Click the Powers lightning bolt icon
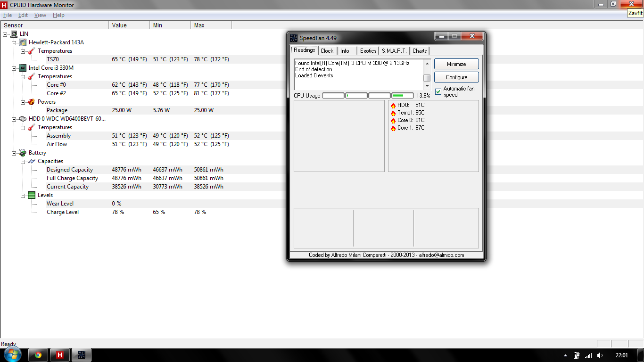Image resolution: width=644 pixels, height=362 pixels. [32, 102]
